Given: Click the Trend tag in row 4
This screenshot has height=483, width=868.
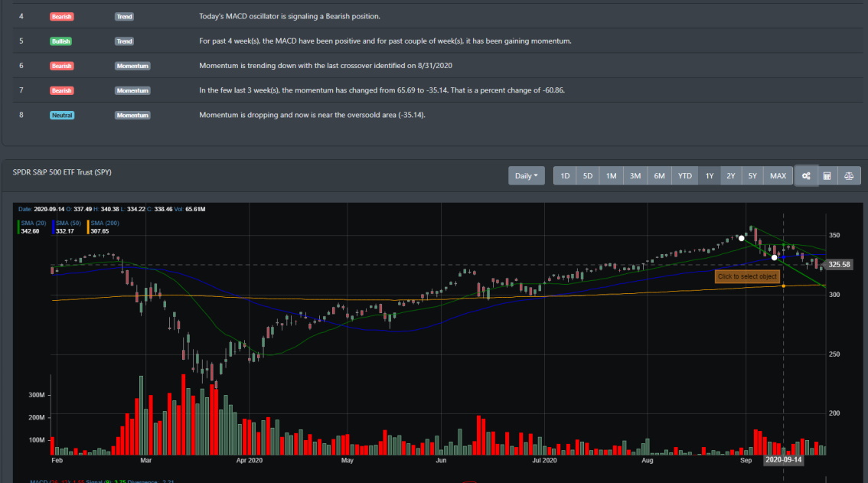Looking at the screenshot, I should (124, 17).
